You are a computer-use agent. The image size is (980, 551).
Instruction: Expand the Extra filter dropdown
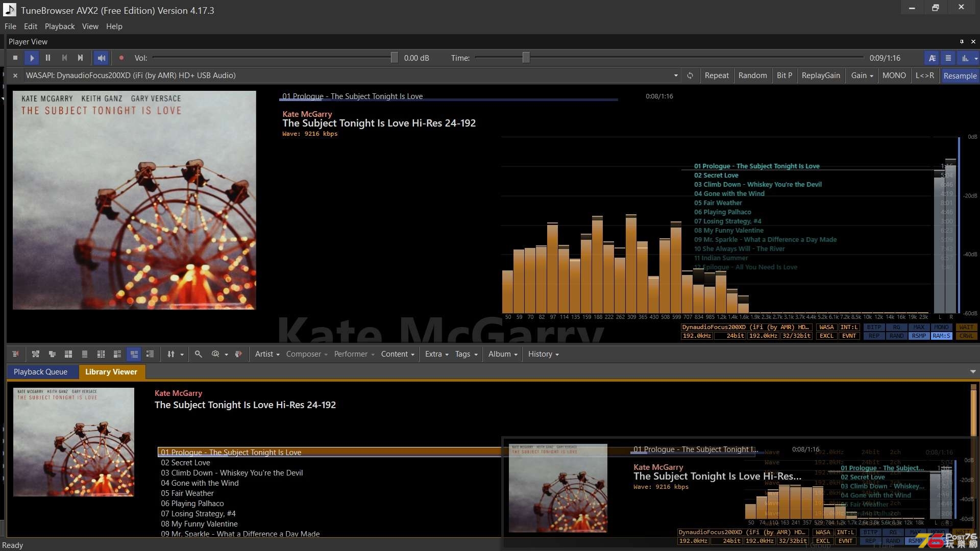[436, 354]
